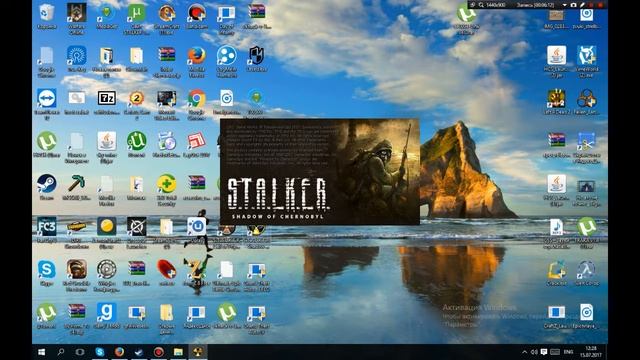The image size is (640, 360).
Task: Open Google Chrome desktop shortcut
Action: point(196,99)
